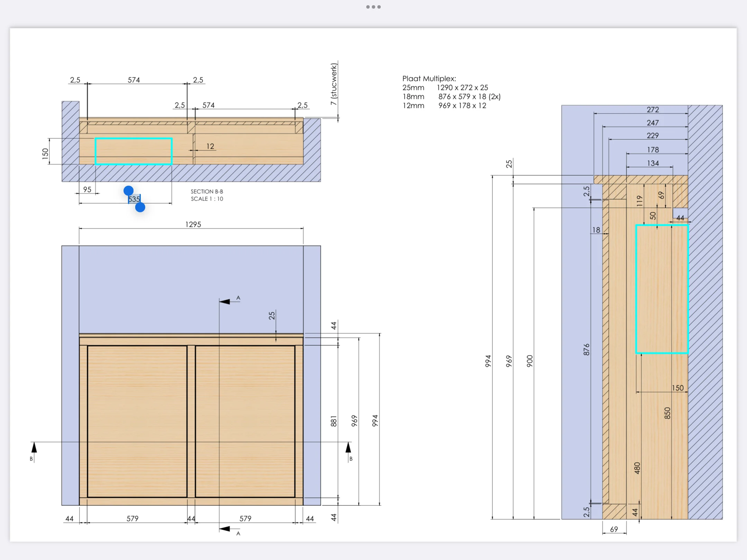Viewport: 747px width, 560px height.
Task: Tap the top-left 574 dimension in section B-B
Action: click(x=134, y=80)
